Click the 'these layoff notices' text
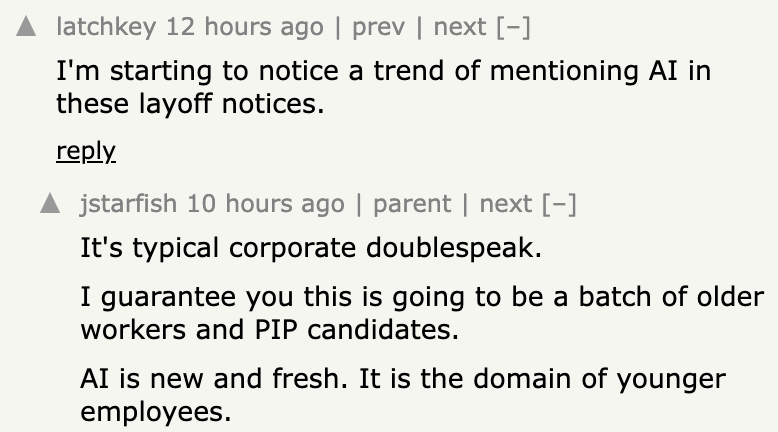 [190, 102]
